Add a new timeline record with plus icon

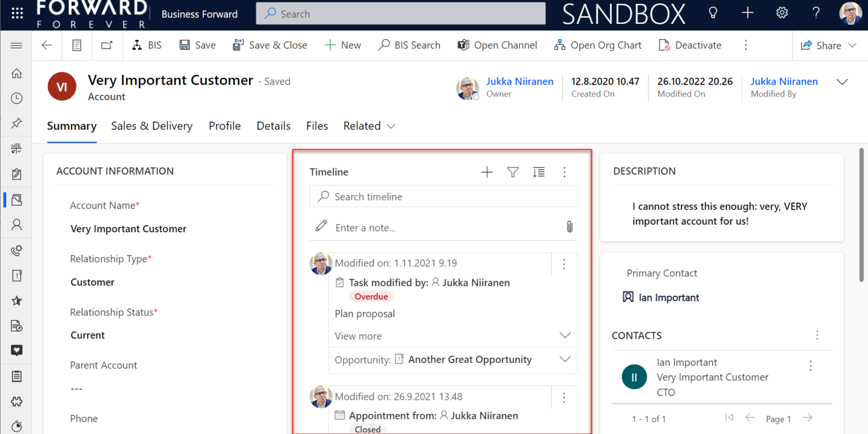point(487,173)
